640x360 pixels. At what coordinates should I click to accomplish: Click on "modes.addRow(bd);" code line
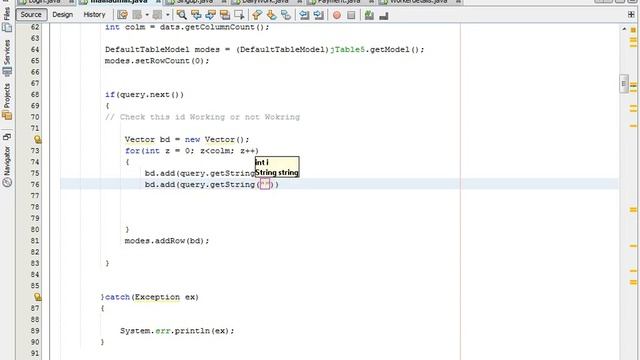167,241
